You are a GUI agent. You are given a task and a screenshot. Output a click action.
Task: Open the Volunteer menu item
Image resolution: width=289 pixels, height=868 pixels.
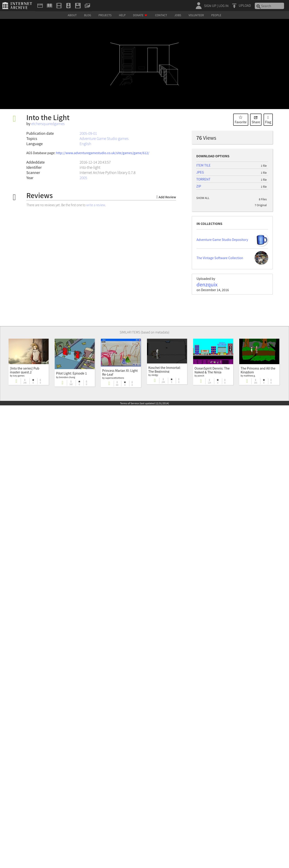pyautogui.click(x=196, y=15)
